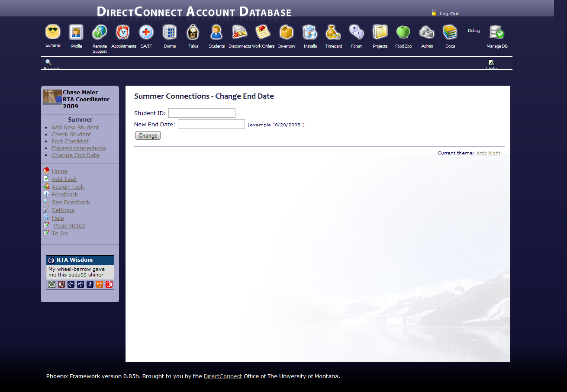The height and width of the screenshot is (392, 567).
Task: Click the Log Out link
Action: (x=449, y=13)
